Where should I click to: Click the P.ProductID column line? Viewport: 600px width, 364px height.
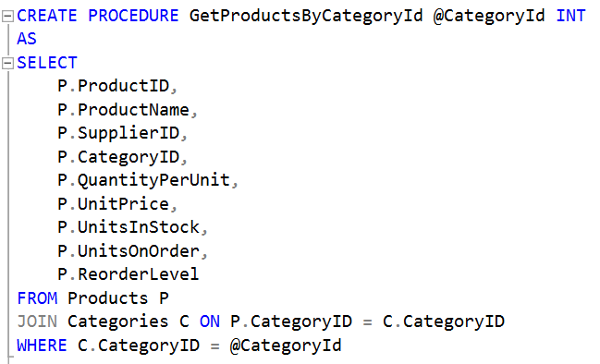117,87
